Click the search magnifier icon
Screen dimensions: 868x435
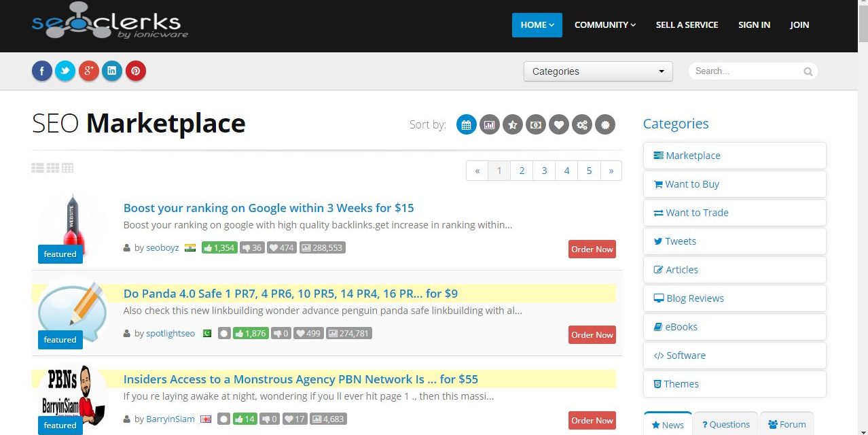pyautogui.click(x=808, y=71)
